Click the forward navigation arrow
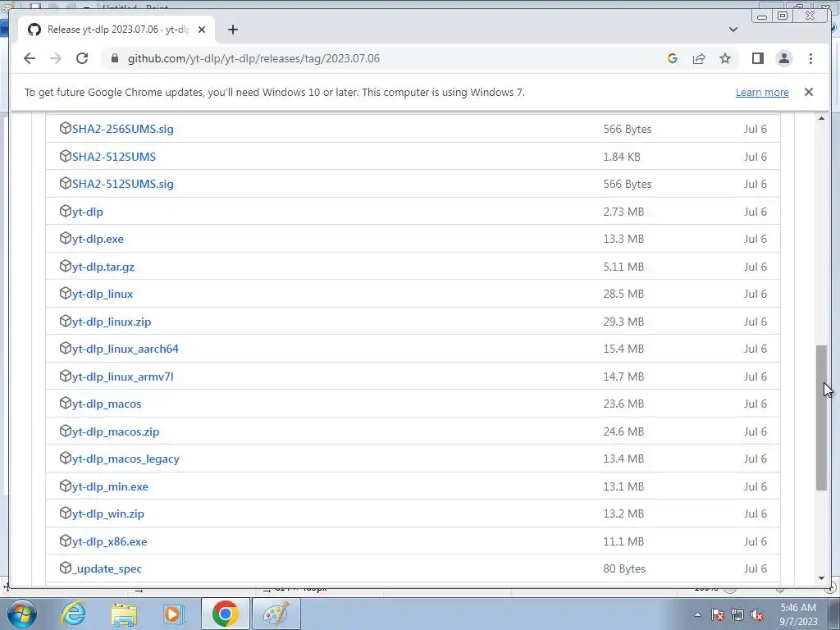840x630 pixels. pos(56,58)
